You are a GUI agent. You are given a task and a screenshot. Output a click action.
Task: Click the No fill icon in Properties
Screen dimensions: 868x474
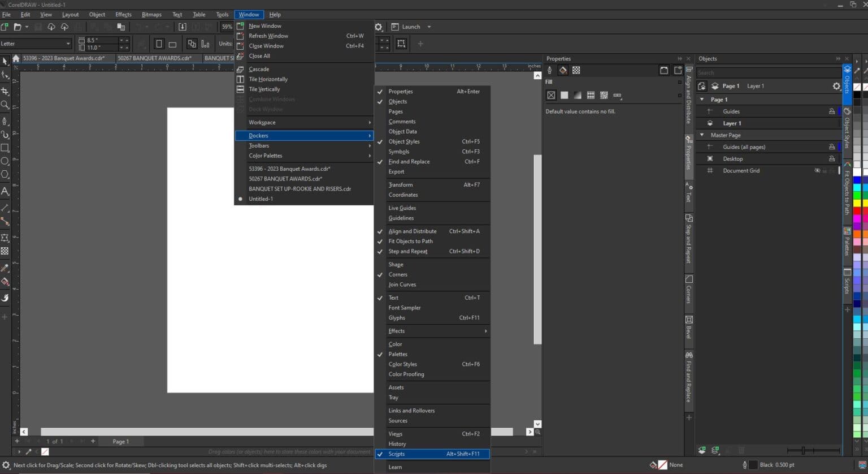[551, 95]
